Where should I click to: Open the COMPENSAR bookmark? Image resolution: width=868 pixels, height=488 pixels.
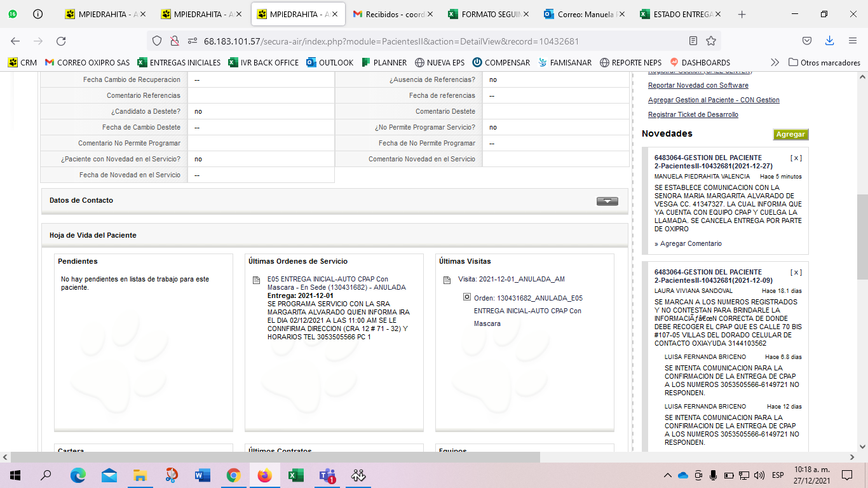point(501,62)
